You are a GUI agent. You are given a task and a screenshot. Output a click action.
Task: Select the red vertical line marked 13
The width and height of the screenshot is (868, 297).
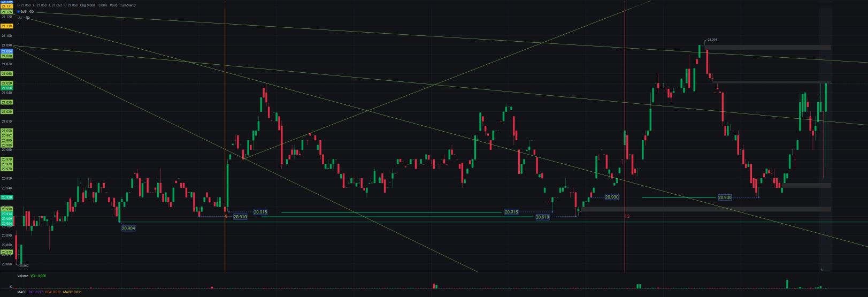coord(625,134)
